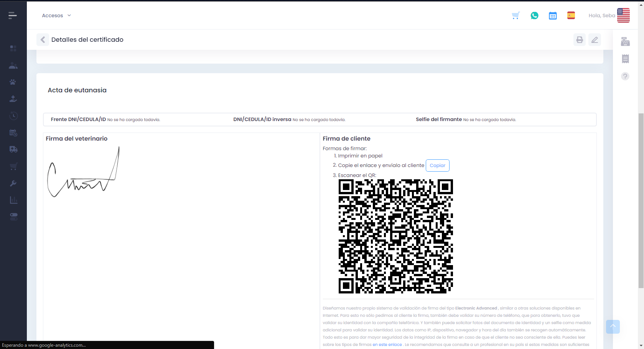Open the pets paw icon in sidebar
The height and width of the screenshot is (349, 644).
(x=13, y=82)
